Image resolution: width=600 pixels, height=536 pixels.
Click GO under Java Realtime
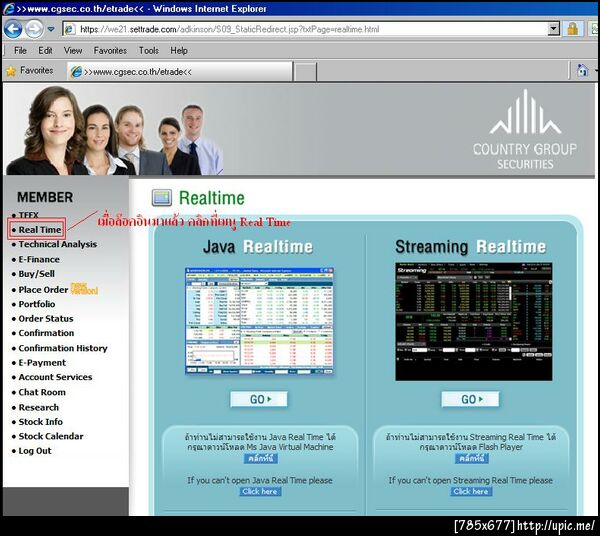point(259,399)
